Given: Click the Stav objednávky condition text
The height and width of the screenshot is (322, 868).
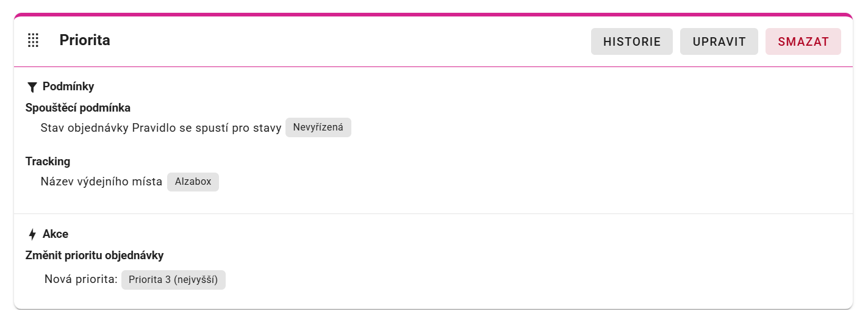Looking at the screenshot, I should 85,128.
